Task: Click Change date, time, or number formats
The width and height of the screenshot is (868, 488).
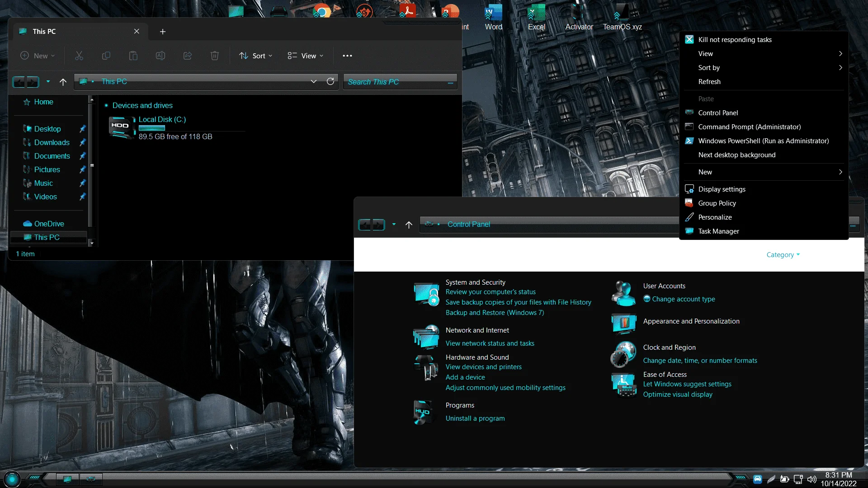Action: pyautogui.click(x=700, y=361)
